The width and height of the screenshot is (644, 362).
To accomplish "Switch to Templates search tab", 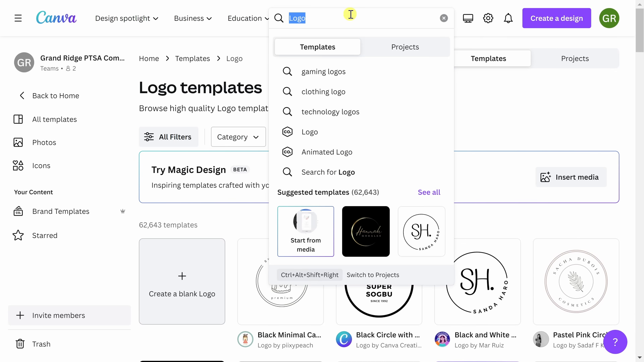I will 318,46.
